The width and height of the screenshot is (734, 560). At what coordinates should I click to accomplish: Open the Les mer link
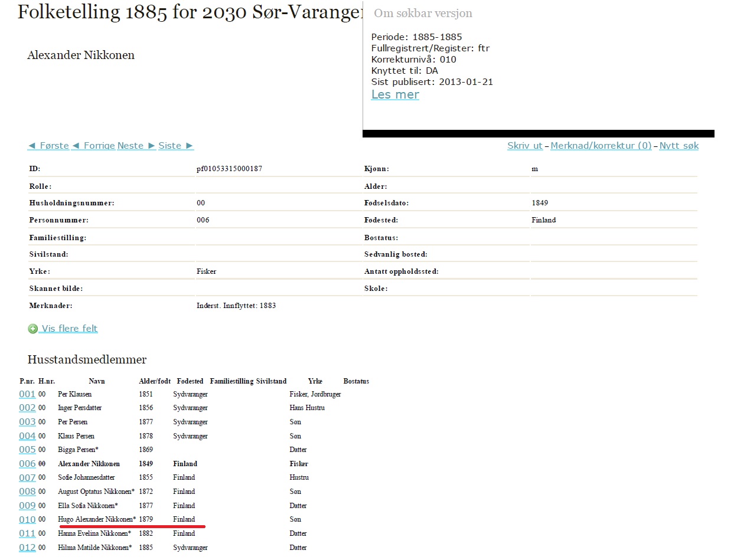[x=395, y=94]
